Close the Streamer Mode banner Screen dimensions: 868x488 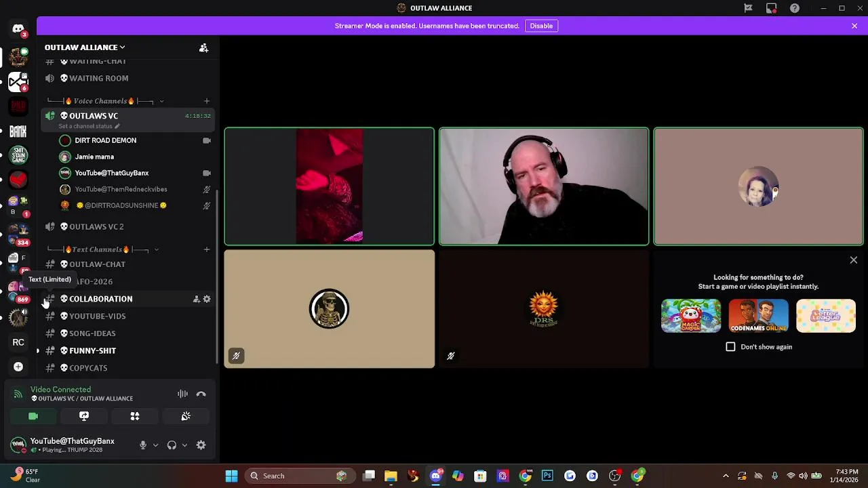point(854,26)
